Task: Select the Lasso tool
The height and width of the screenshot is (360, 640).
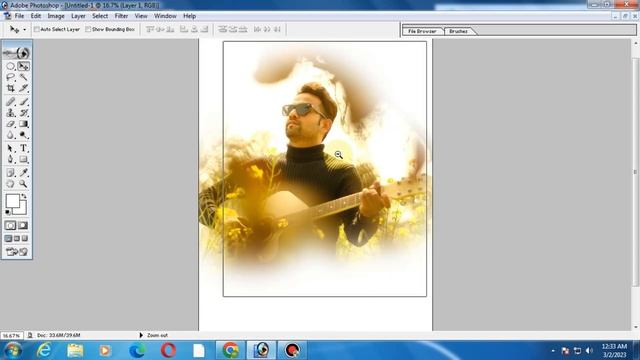Action: 11,77
